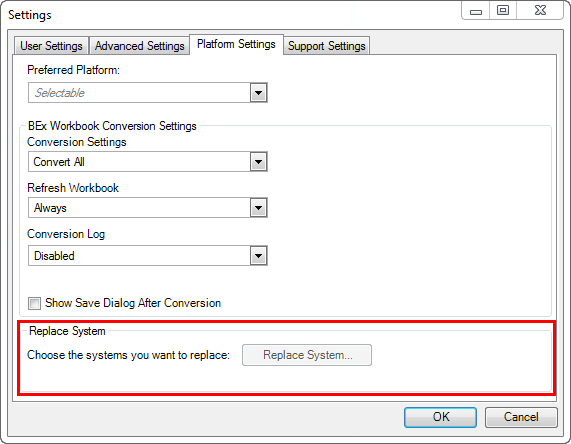Click the Replace System... button
571x444 pixels.
307,355
